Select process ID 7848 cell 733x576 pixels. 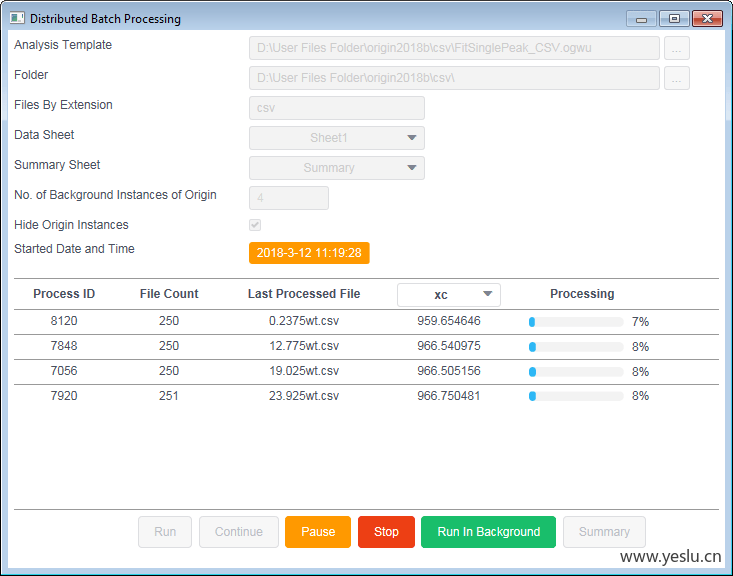click(64, 346)
